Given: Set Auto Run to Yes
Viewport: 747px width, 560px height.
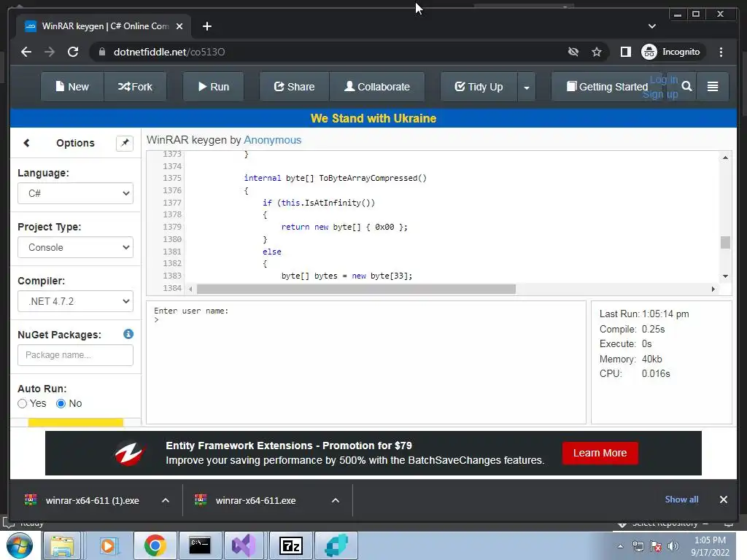Looking at the screenshot, I should pyautogui.click(x=23, y=404).
